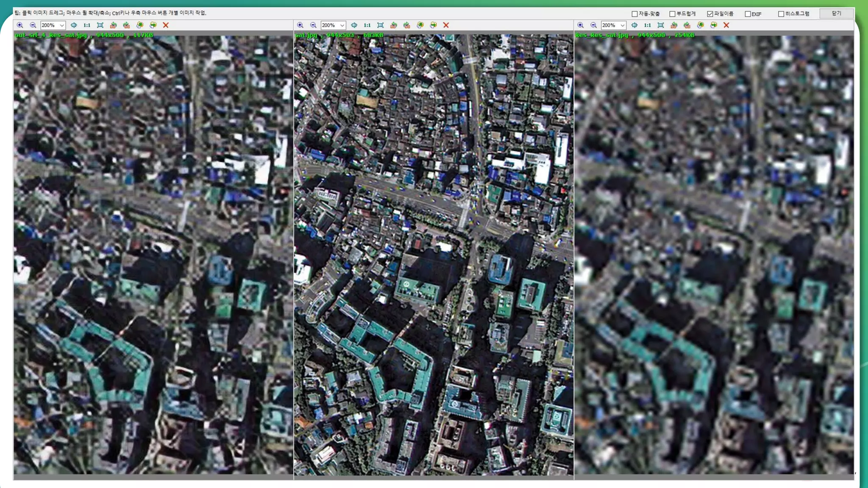This screenshot has height=488, width=868.
Task: Fit to window in the middle pane
Action: click(x=381, y=25)
